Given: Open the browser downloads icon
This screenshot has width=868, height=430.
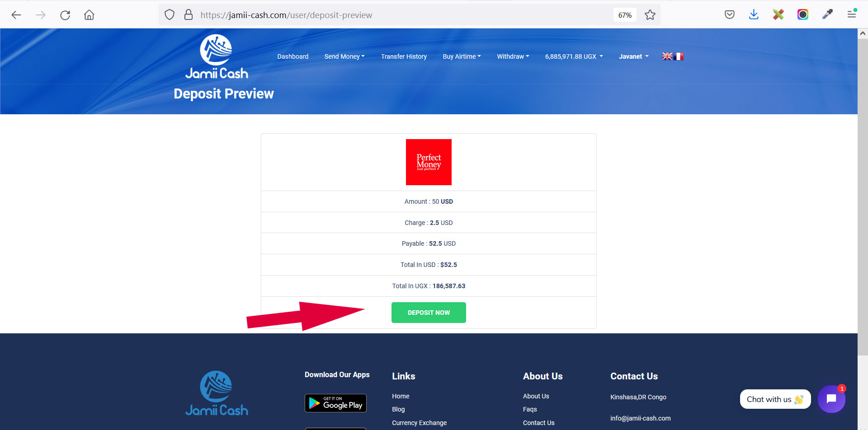Looking at the screenshot, I should click(x=754, y=15).
